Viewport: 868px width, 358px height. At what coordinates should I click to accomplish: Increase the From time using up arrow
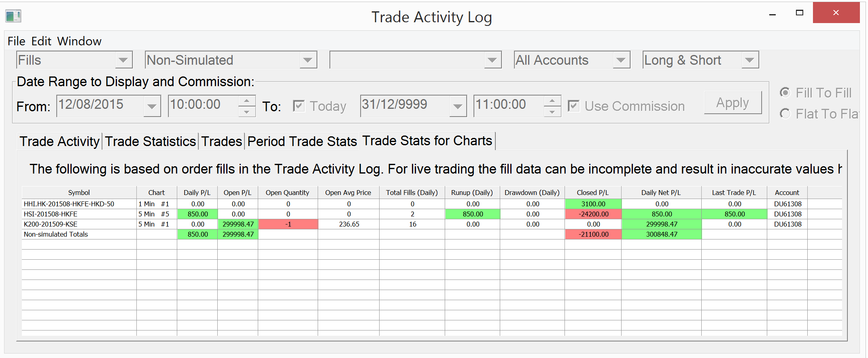pos(246,101)
